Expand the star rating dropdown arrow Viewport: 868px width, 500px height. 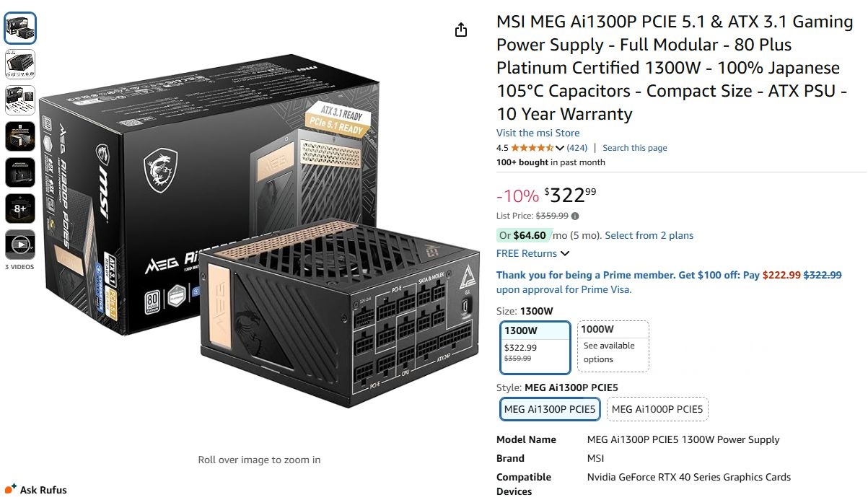560,148
